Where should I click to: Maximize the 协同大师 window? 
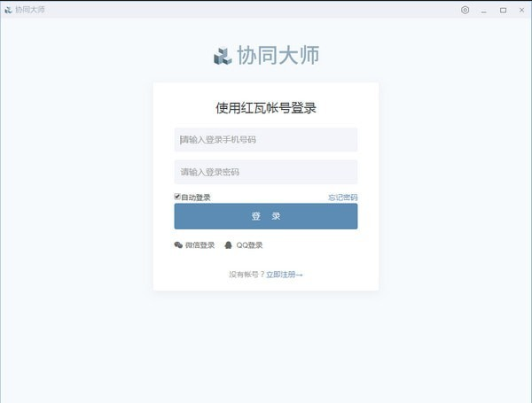point(503,10)
